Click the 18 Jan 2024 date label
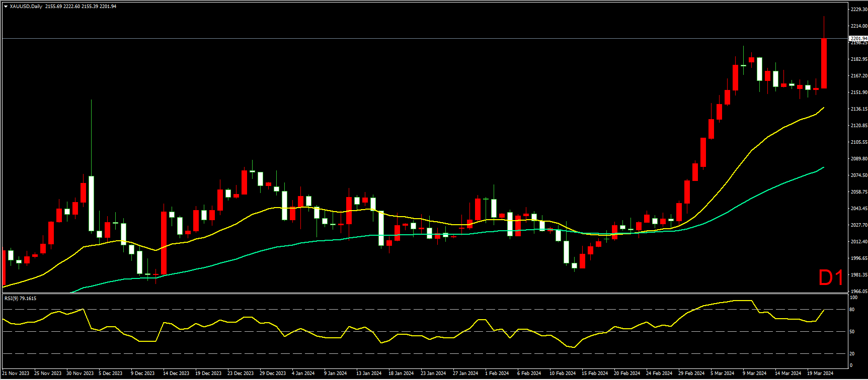This screenshot has height=380, width=868. pos(401,373)
